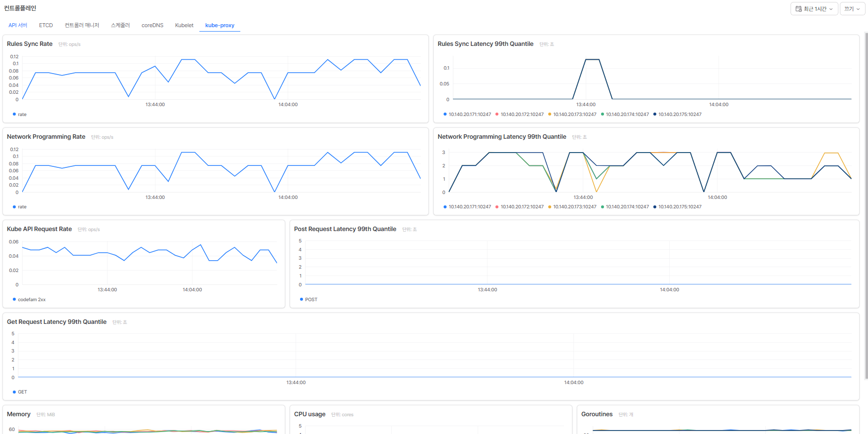
Task: Switch to the ETCD tab
Action: 46,25
